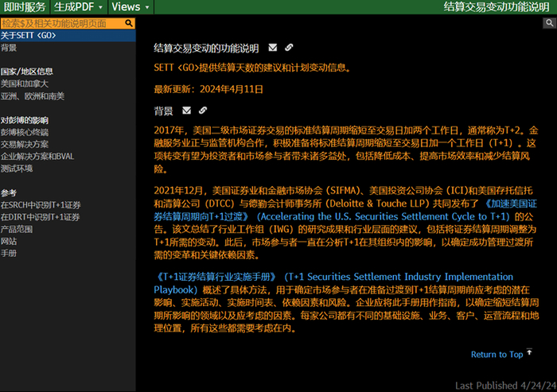Open 亚洲、欧洲和南美 in sidebar

tap(33, 96)
